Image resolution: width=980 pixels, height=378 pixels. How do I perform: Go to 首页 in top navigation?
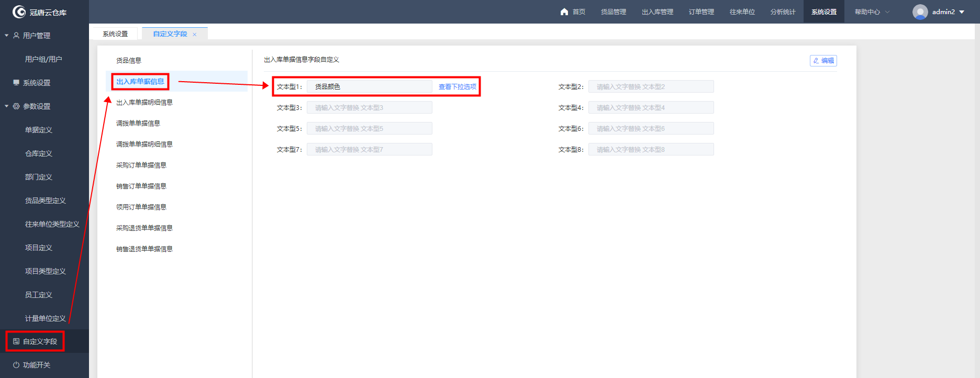[579, 12]
